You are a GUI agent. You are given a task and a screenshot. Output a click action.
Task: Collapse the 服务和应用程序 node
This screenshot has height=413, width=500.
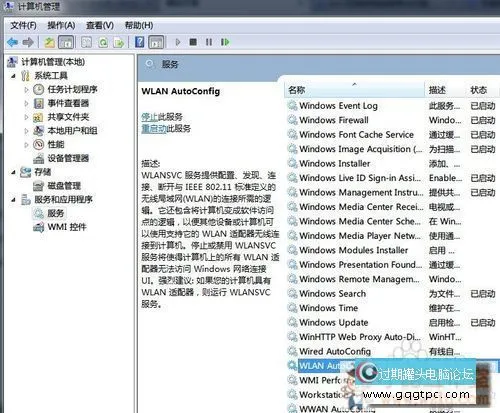[x=13, y=200]
